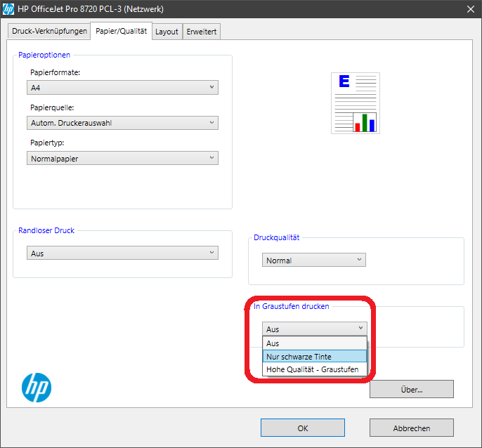482x448 pixels.
Task: Click the Über... button
Action: click(x=412, y=389)
